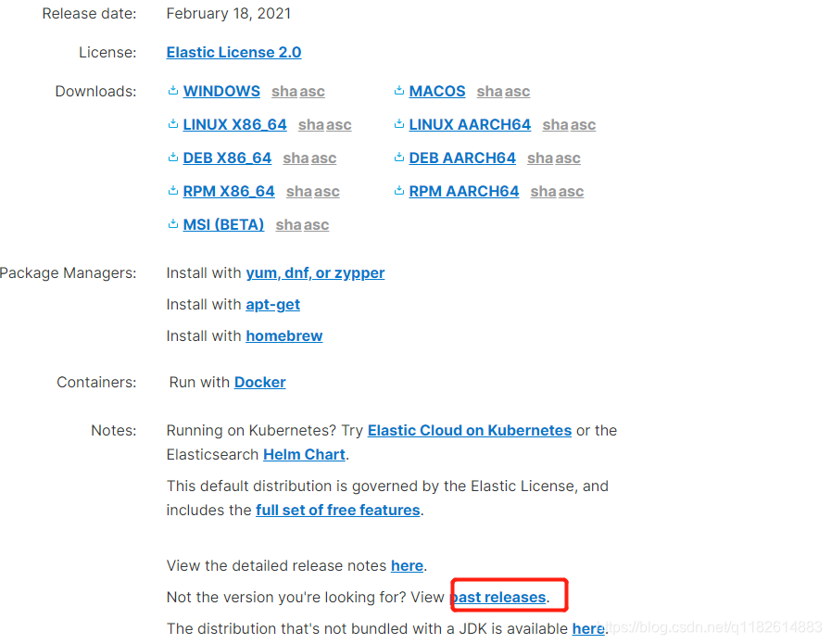Open the sha checksum for RPM X86_64
This screenshot has height=644, width=831.
298,192
